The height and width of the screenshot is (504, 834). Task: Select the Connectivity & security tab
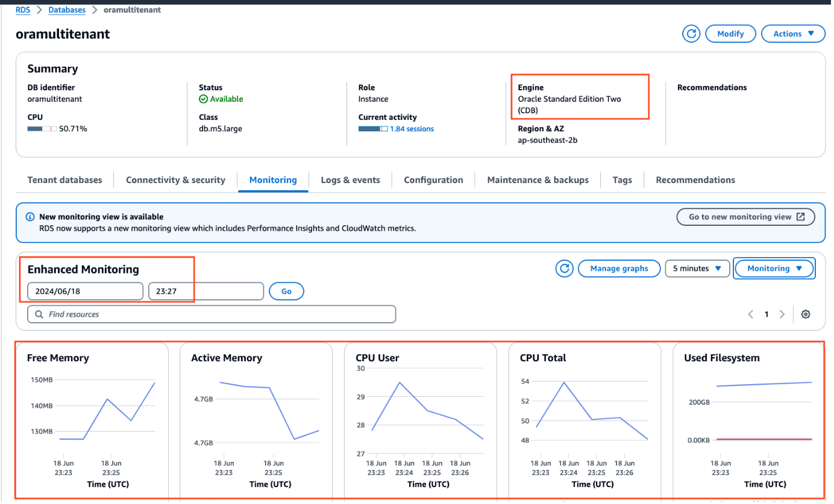tap(175, 180)
